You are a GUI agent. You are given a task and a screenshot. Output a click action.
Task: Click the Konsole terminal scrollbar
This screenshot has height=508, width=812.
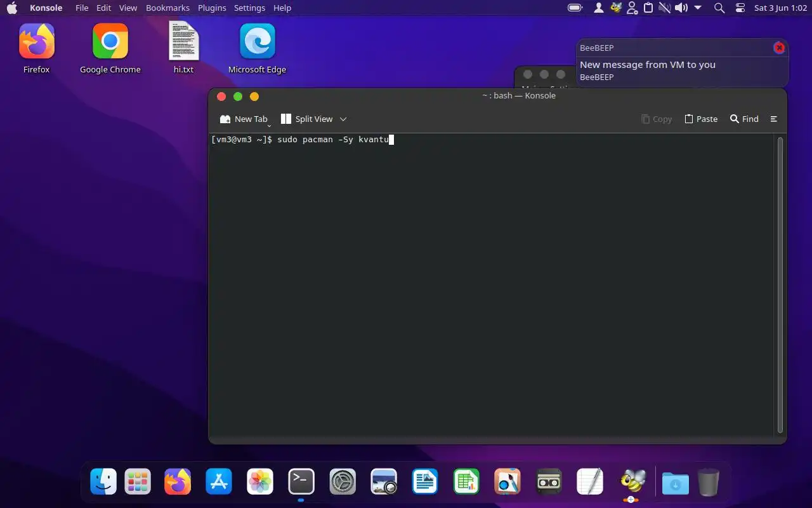click(x=780, y=285)
